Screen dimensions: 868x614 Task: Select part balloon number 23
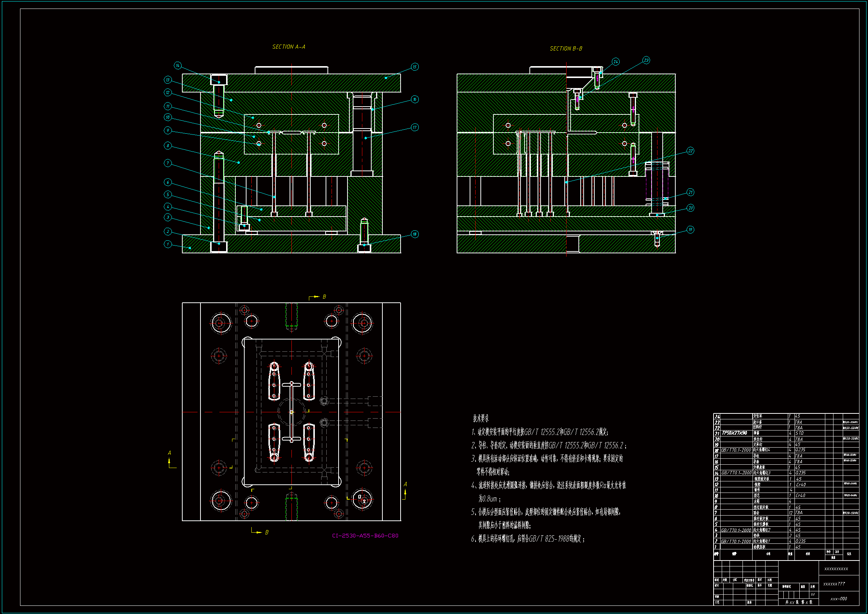pyautogui.click(x=646, y=60)
